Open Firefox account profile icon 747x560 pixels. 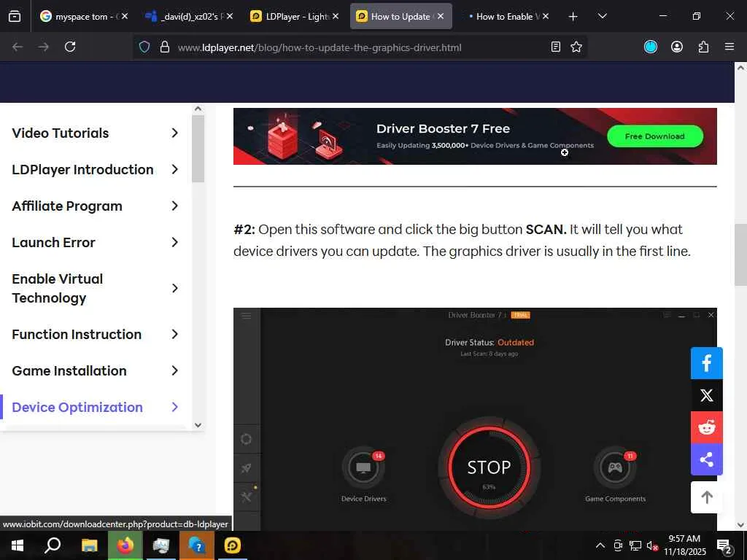coord(677,47)
